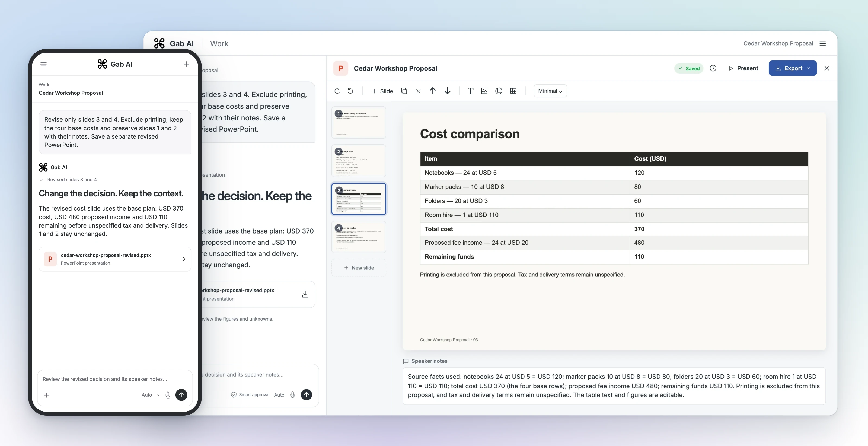
Task: Select slide 2 'Workshop plan' thumbnail
Action: pyautogui.click(x=359, y=161)
